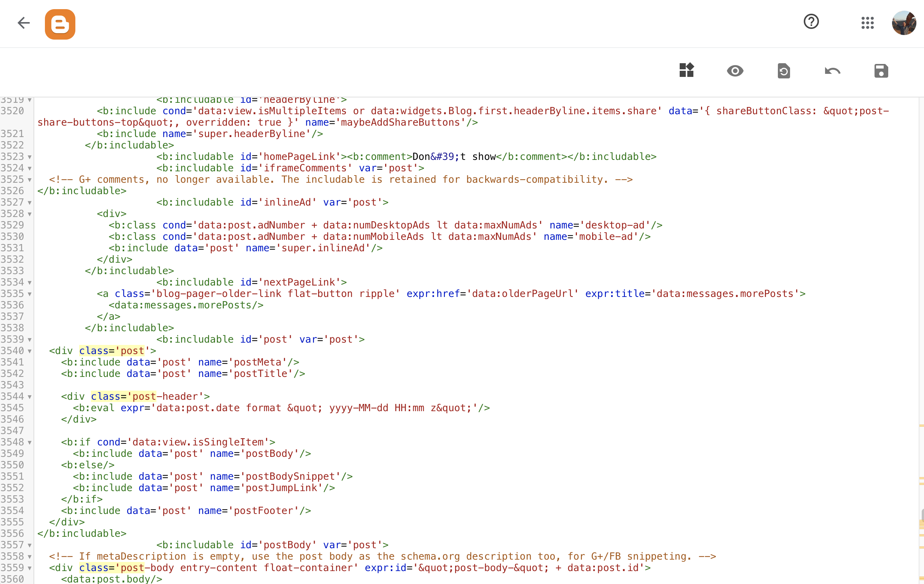Collapse code fold at line 3558
Screen dimensions: 924x584
(30, 557)
